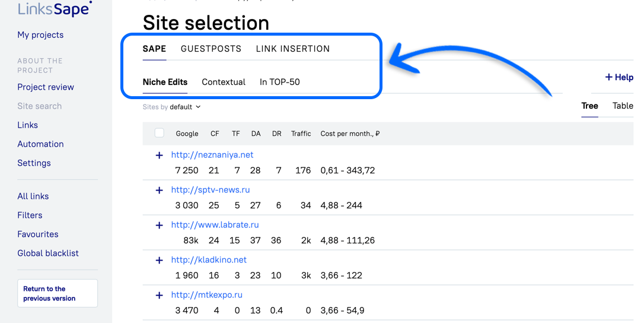
Task: Click the Site selection heading
Action: 206,23
